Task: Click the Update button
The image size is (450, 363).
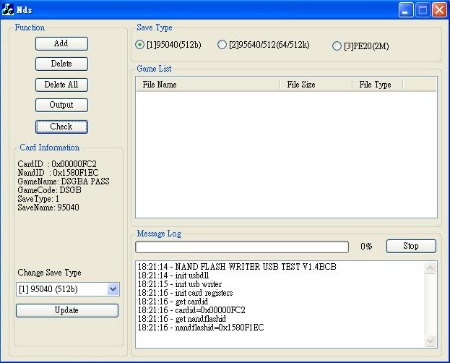Action: tap(67, 310)
